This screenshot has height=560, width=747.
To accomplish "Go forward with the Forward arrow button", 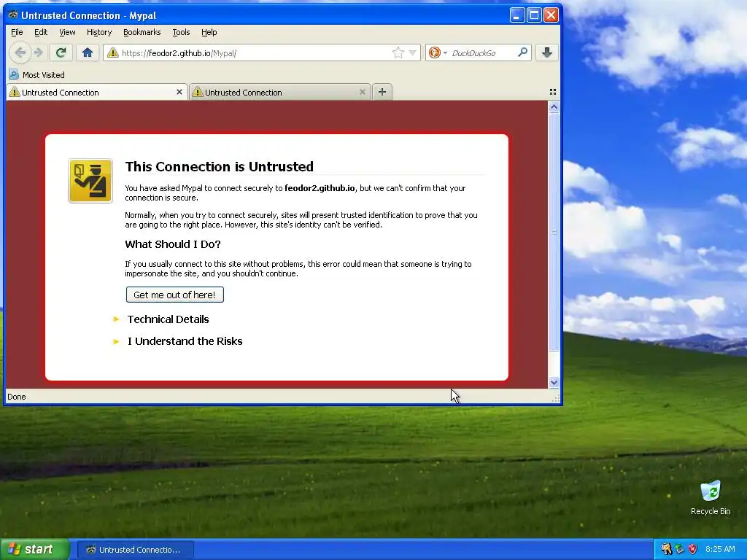I will click(39, 52).
